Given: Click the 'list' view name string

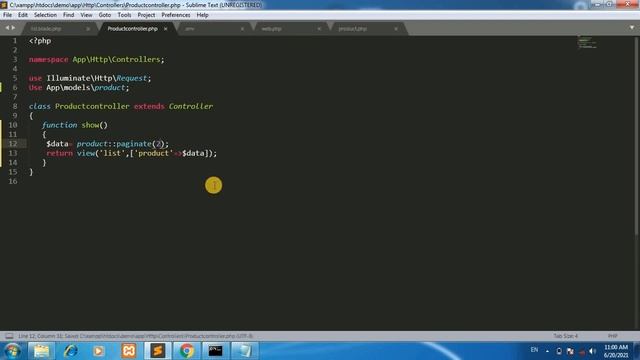Looking at the screenshot, I should pyautogui.click(x=112, y=153).
